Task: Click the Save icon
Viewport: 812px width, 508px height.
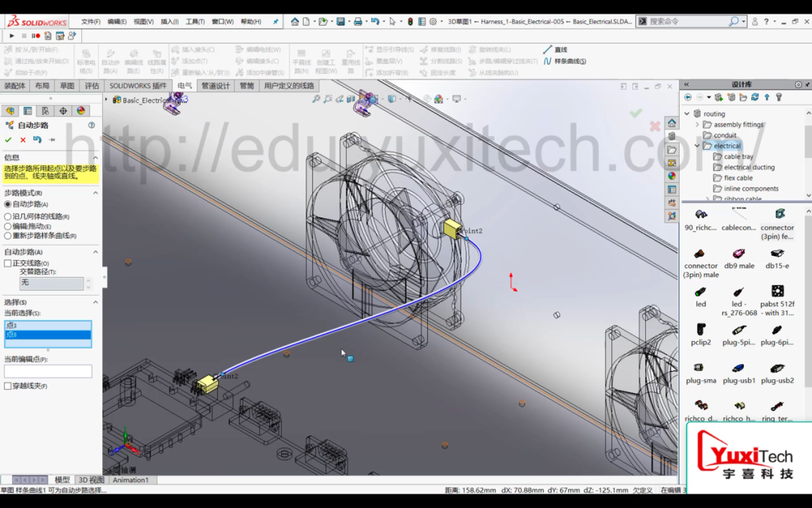Action: 341,21
